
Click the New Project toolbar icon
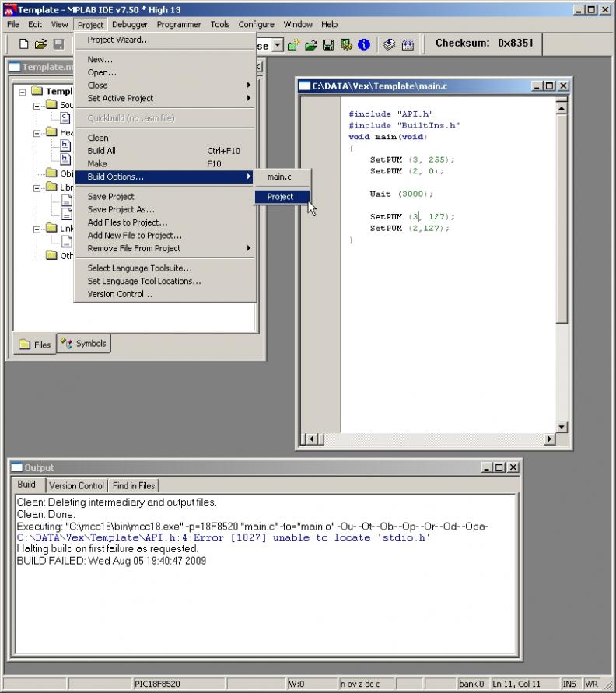(x=293, y=44)
